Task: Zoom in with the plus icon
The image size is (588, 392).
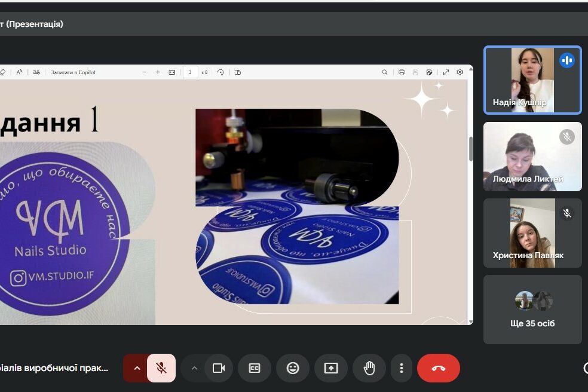Action: pyautogui.click(x=158, y=72)
